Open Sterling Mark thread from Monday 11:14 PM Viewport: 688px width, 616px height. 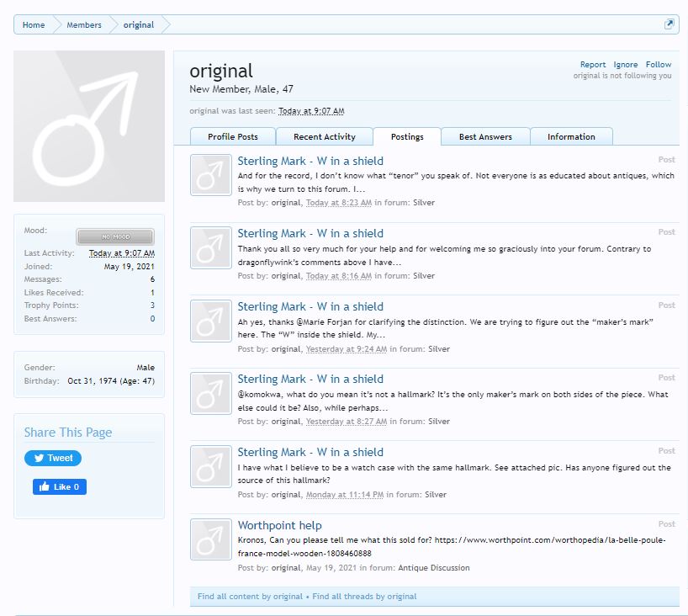point(310,452)
